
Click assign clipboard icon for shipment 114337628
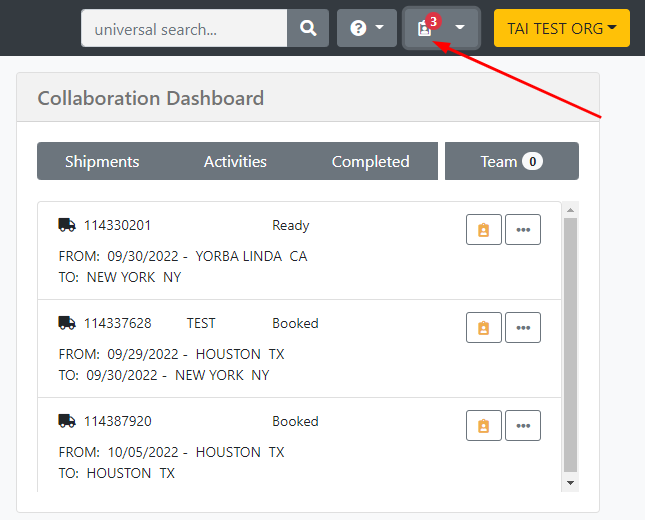[484, 327]
